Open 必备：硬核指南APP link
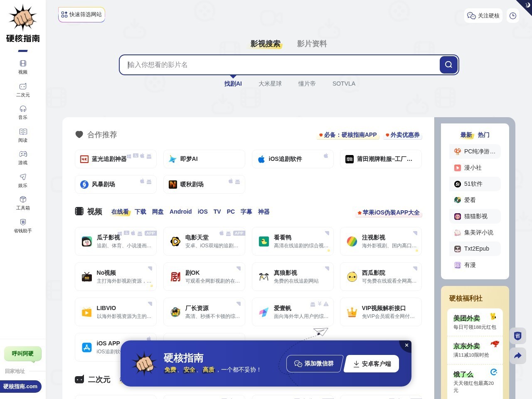 tap(347, 135)
